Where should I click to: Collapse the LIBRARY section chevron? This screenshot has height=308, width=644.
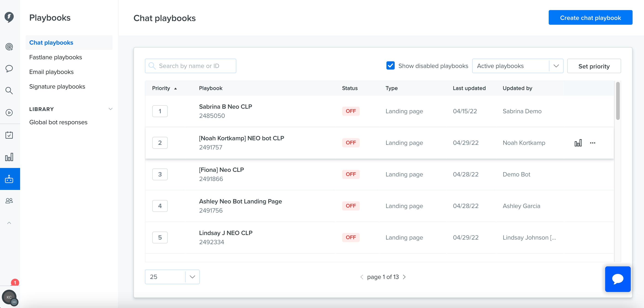(x=110, y=109)
